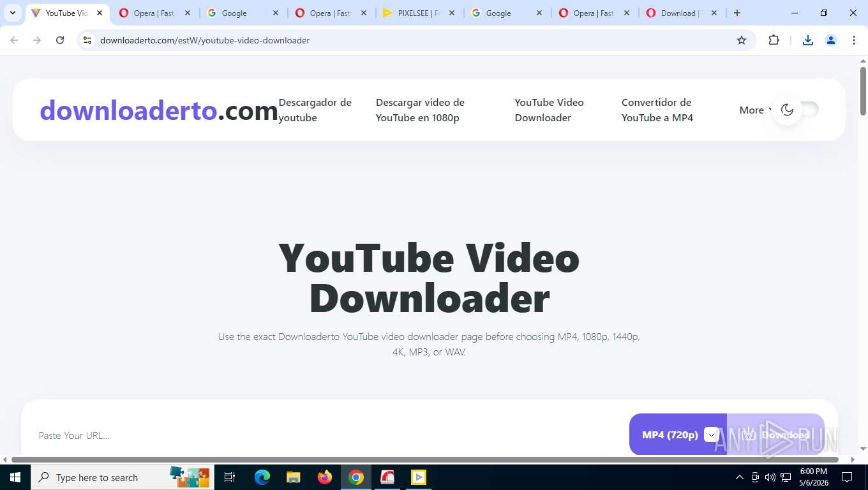Expand the More menu in site navigation
The image size is (868, 490).
pyautogui.click(x=756, y=110)
